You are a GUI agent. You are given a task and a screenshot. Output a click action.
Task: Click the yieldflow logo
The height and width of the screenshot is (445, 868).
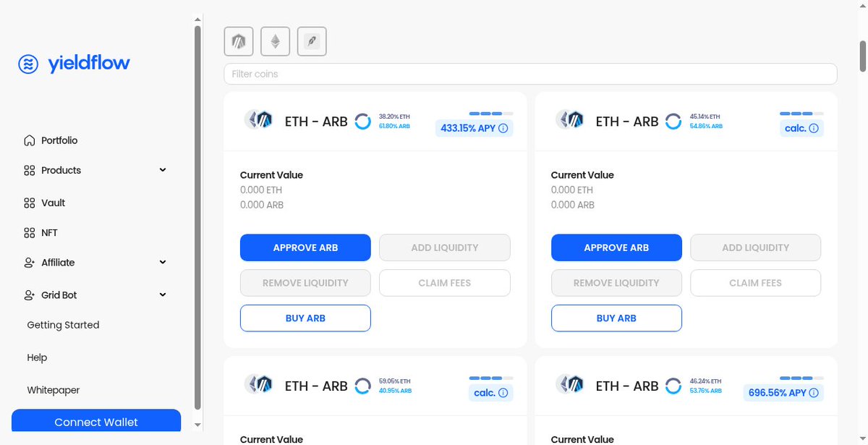tap(75, 64)
